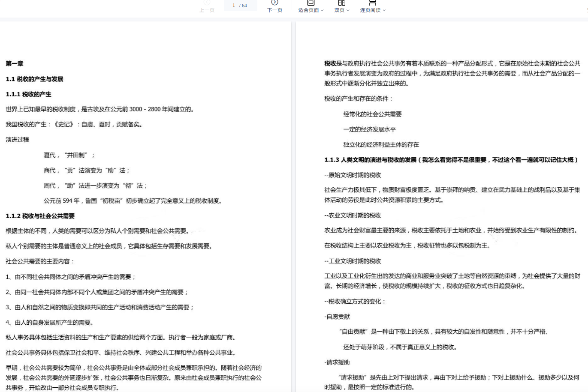
Task: Click the double page (双页) icon
Action: point(342,3)
